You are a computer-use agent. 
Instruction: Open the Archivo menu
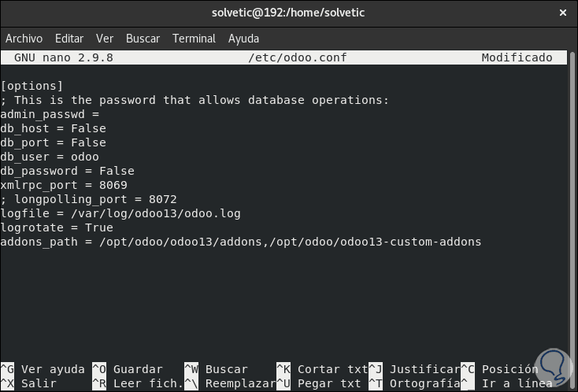(x=24, y=39)
